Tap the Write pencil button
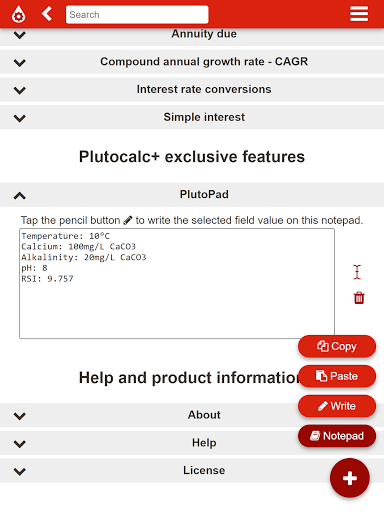This screenshot has height=512, width=384. point(337,406)
